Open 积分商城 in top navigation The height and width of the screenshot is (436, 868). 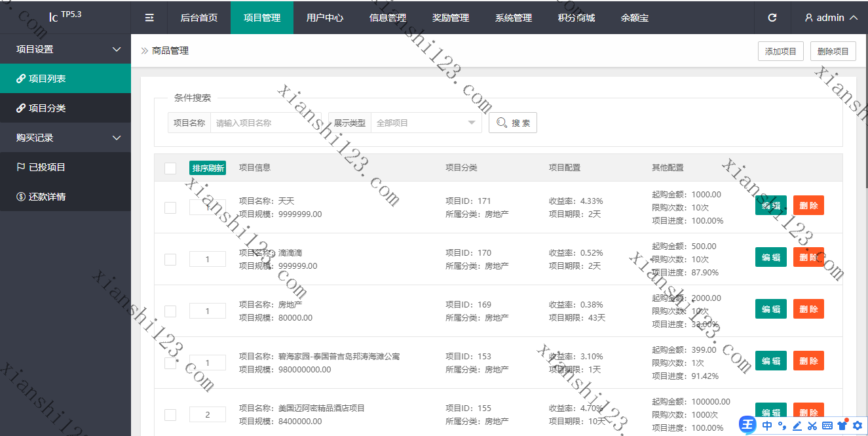coord(576,18)
